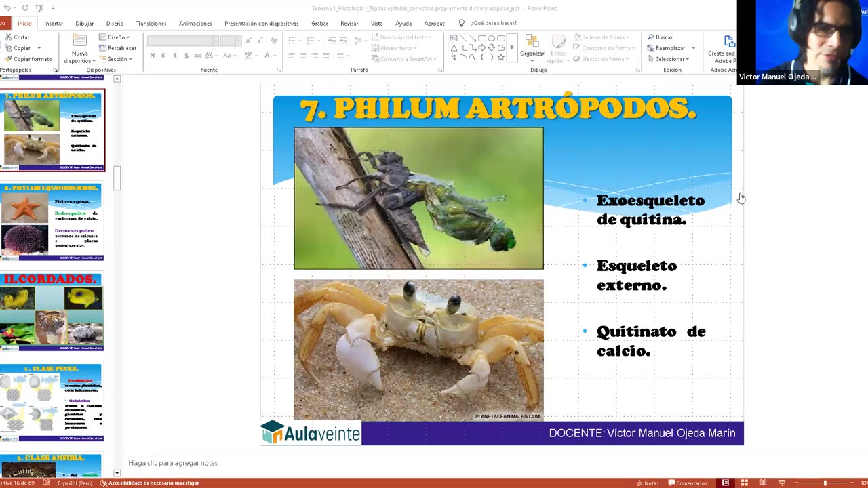Image resolution: width=868 pixels, height=488 pixels.
Task: Click the notes field 'Haga clic para agregar notas'
Action: click(173, 463)
